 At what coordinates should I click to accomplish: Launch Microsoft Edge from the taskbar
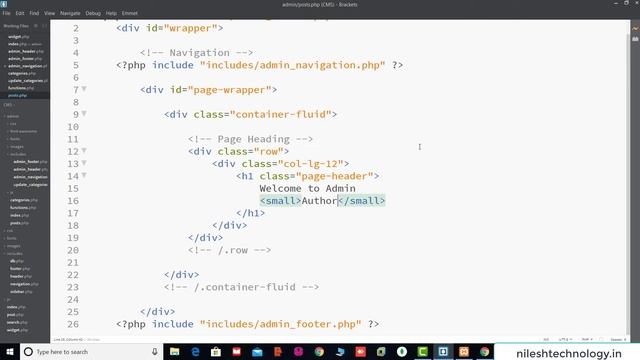196,351
